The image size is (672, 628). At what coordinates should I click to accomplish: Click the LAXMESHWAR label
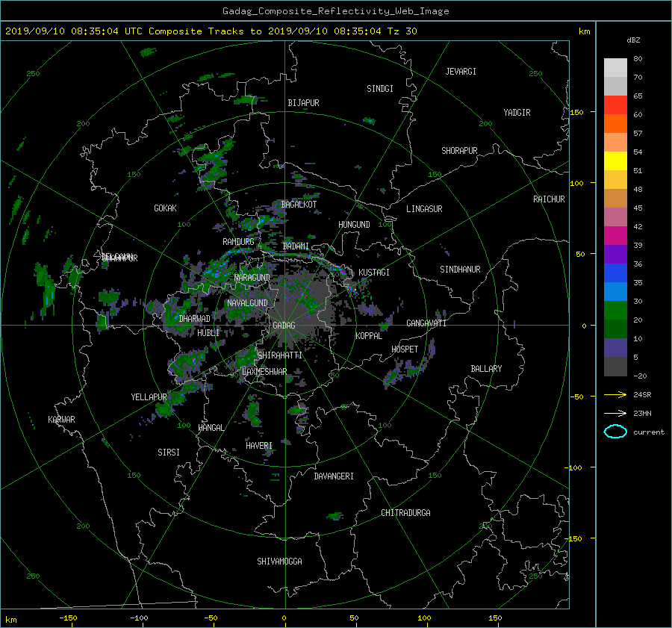tap(264, 372)
